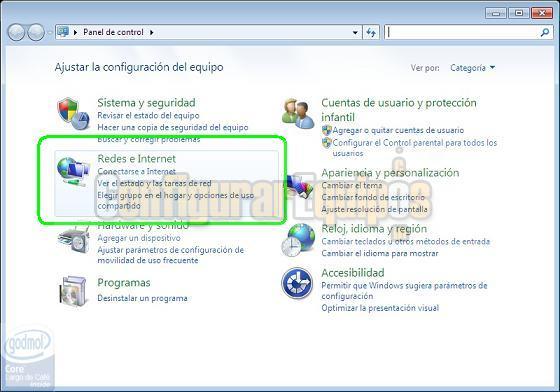Image resolution: width=560 pixels, height=392 pixels.
Task: Click the Redes e Internet globe icon
Action: click(73, 172)
